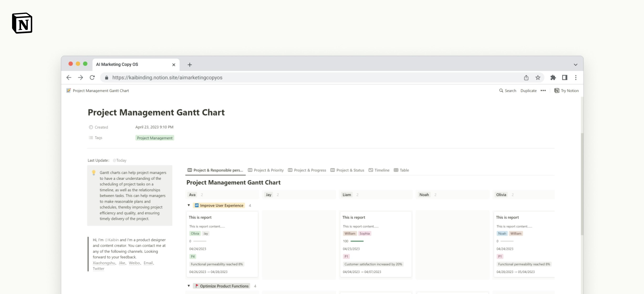Image resolution: width=644 pixels, height=294 pixels.
Task: Click progress bar on Olivia's report card
Action: (x=507, y=241)
